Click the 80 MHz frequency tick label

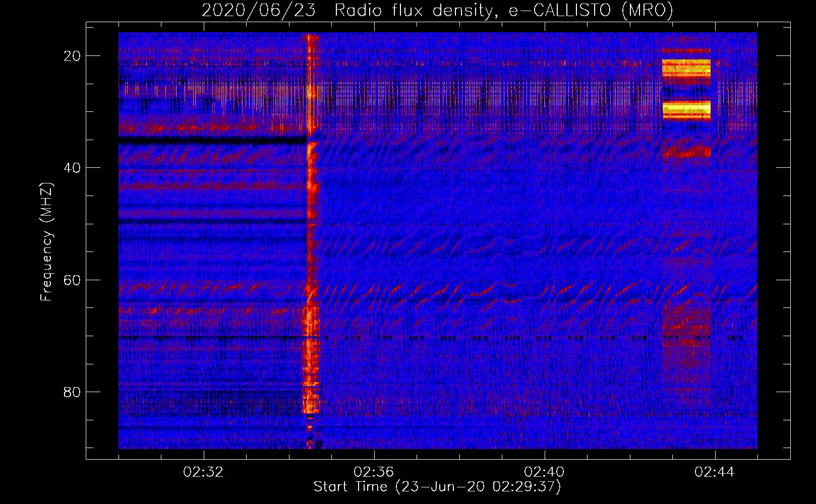[x=73, y=392]
